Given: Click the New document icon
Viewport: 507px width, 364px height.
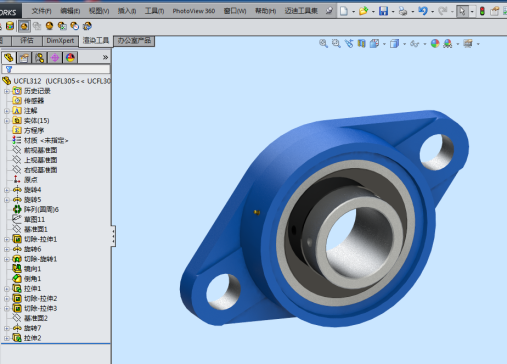Looking at the screenshot, I should [344, 11].
